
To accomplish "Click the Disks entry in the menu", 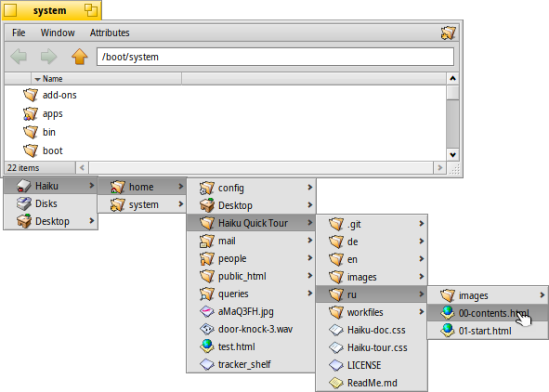I will (x=50, y=203).
